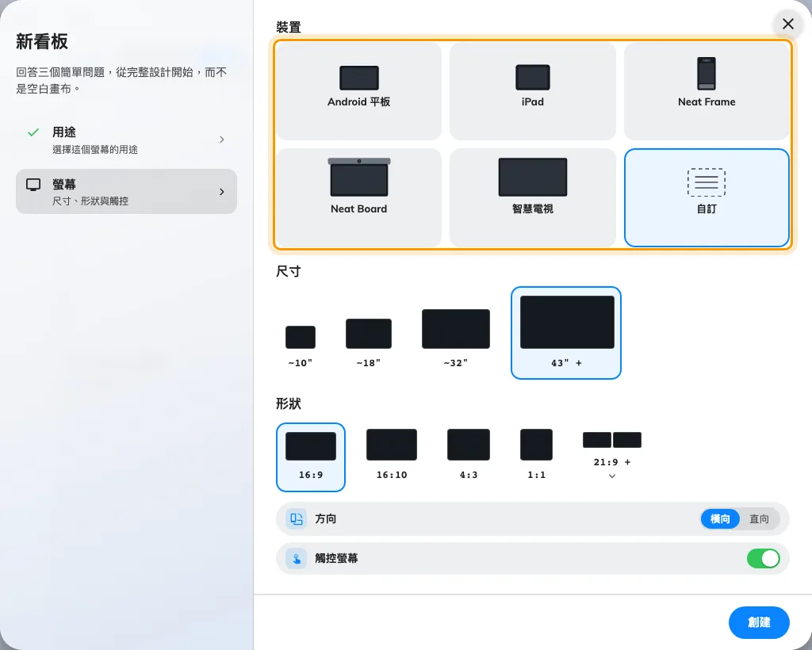Close the 新看板 dialog
Viewport: 812px width, 650px height.
click(787, 24)
